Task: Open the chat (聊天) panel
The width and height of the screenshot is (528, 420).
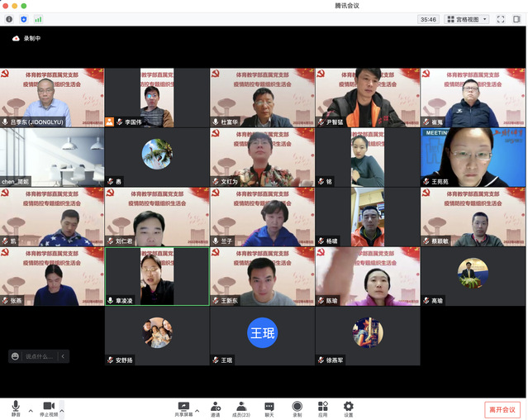Action: pyautogui.click(x=269, y=405)
